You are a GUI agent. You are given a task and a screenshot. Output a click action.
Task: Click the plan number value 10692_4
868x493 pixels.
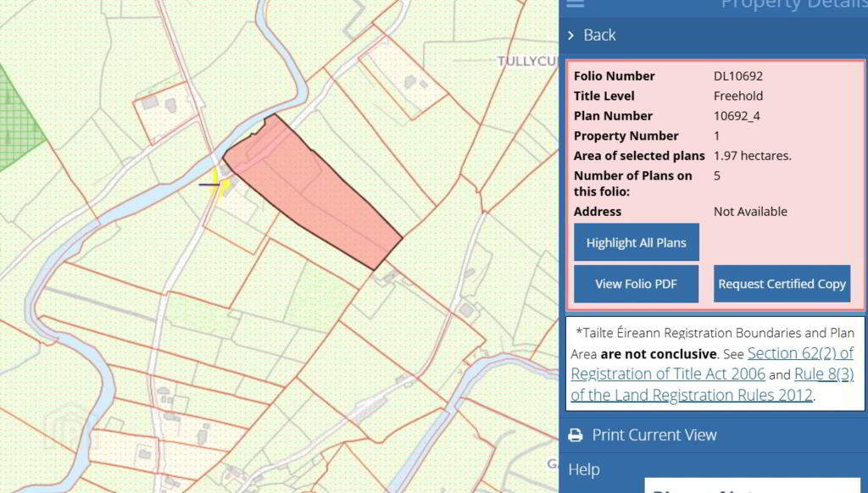737,116
